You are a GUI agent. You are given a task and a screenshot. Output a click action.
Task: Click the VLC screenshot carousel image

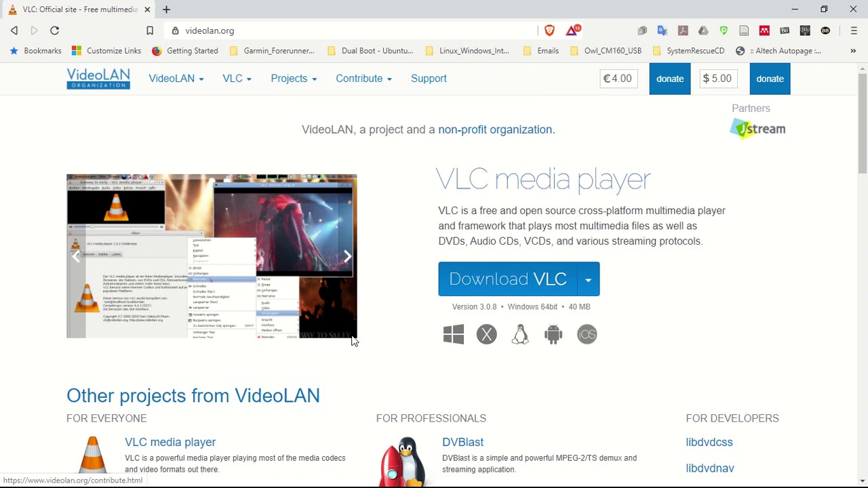tap(212, 256)
